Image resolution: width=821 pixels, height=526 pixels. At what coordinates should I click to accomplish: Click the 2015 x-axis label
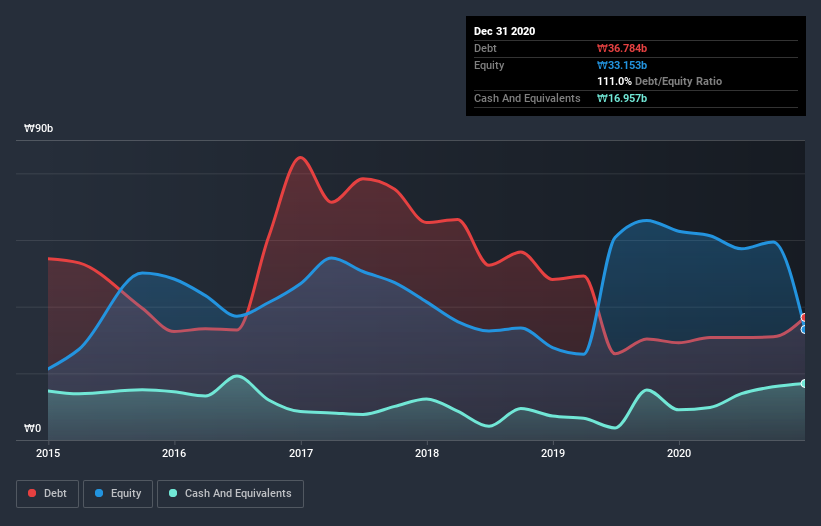pos(48,453)
